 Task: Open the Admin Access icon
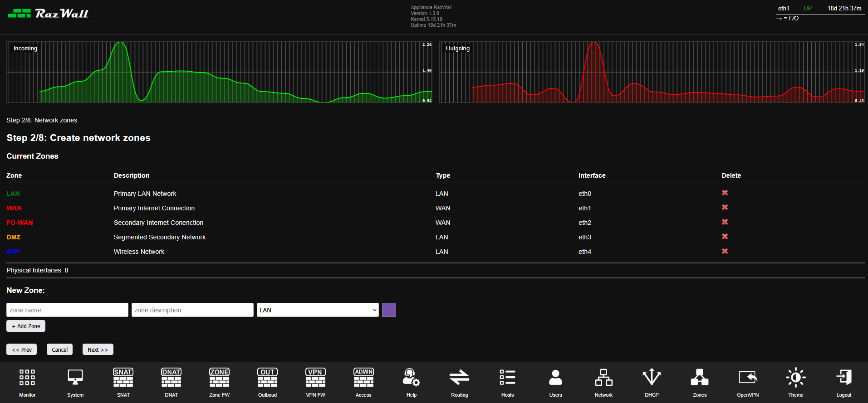coord(363,378)
